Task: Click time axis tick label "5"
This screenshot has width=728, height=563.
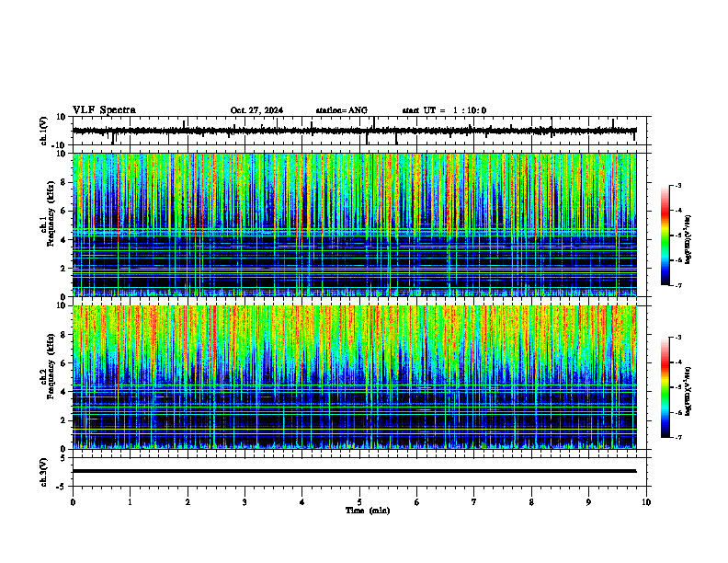Action: point(359,502)
